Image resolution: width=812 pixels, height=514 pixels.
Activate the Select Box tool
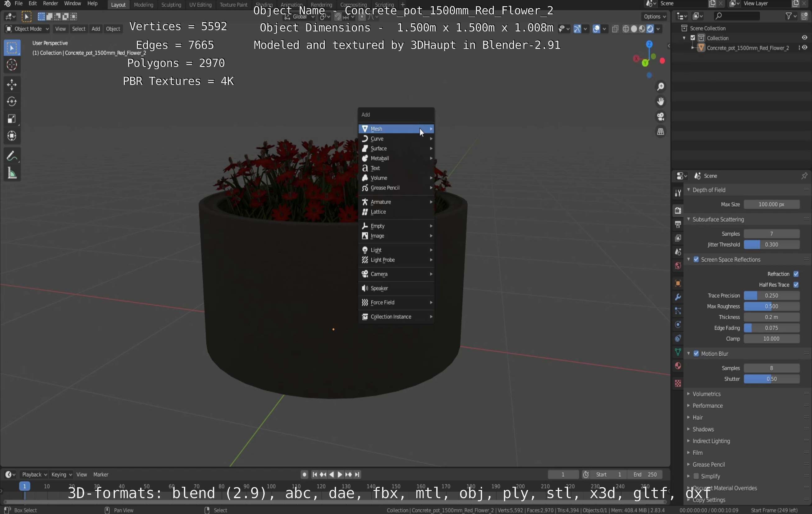pyautogui.click(x=12, y=48)
